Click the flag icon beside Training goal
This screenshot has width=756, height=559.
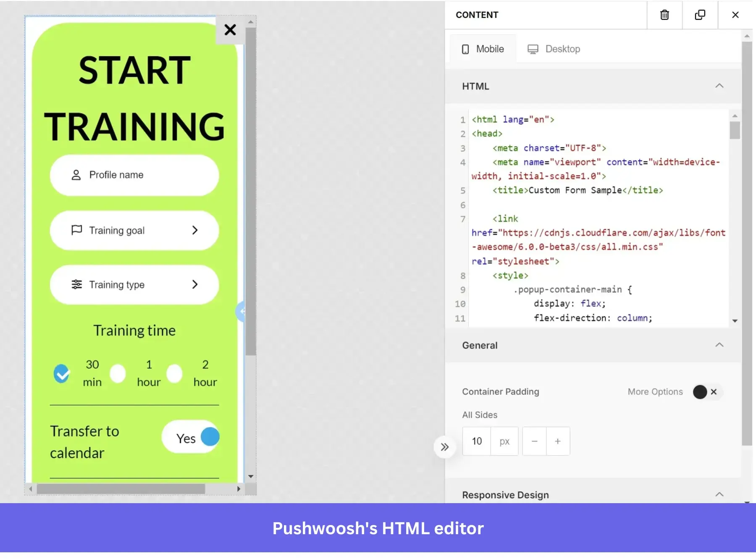(76, 230)
